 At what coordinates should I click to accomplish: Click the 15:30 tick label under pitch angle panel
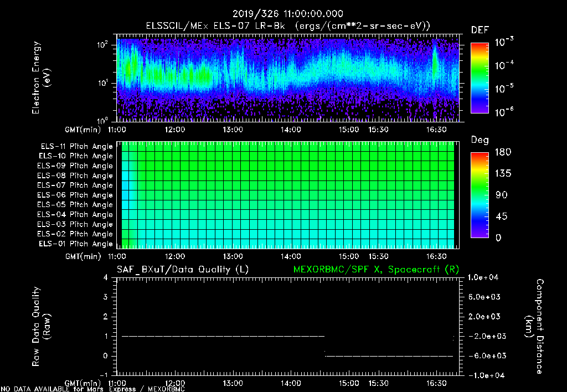point(378,256)
